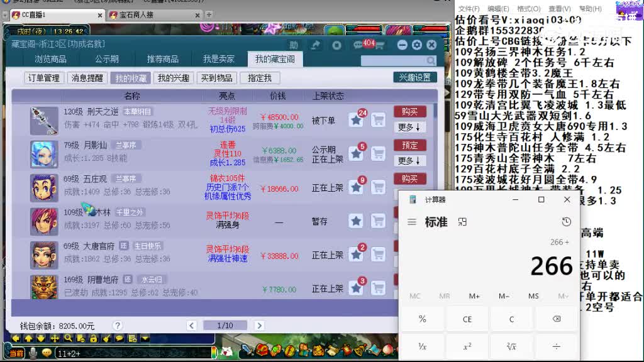The width and height of the screenshot is (644, 362).
Task: Select the magnifier zoom icon on the game toolbar
Action: pos(67,339)
